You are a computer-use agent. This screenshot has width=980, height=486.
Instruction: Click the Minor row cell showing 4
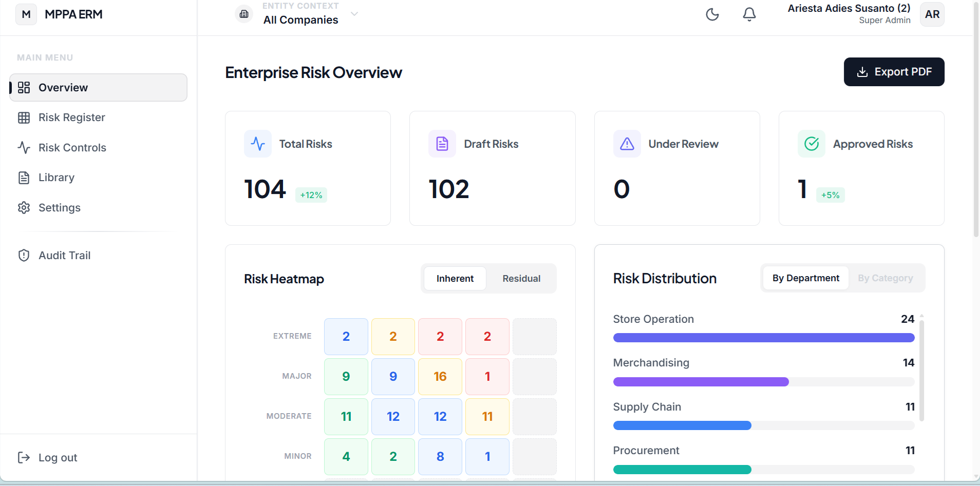(346, 457)
